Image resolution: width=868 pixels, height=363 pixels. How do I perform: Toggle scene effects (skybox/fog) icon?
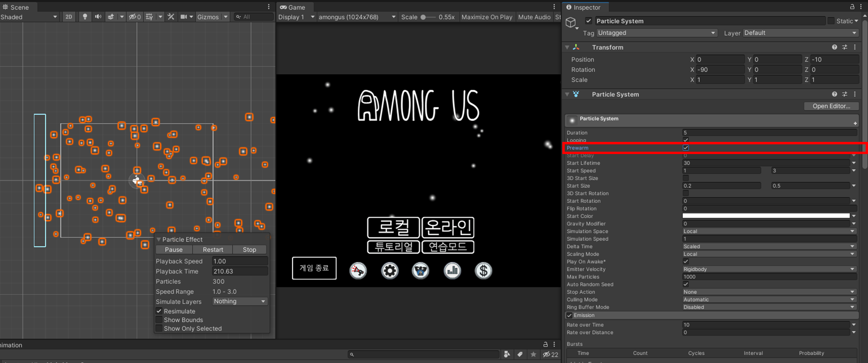click(x=111, y=17)
